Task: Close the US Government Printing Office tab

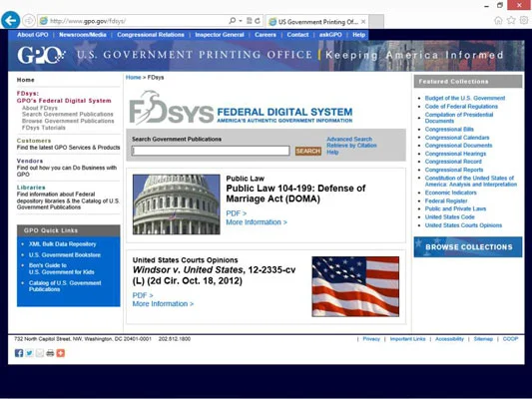Action: pos(363,22)
